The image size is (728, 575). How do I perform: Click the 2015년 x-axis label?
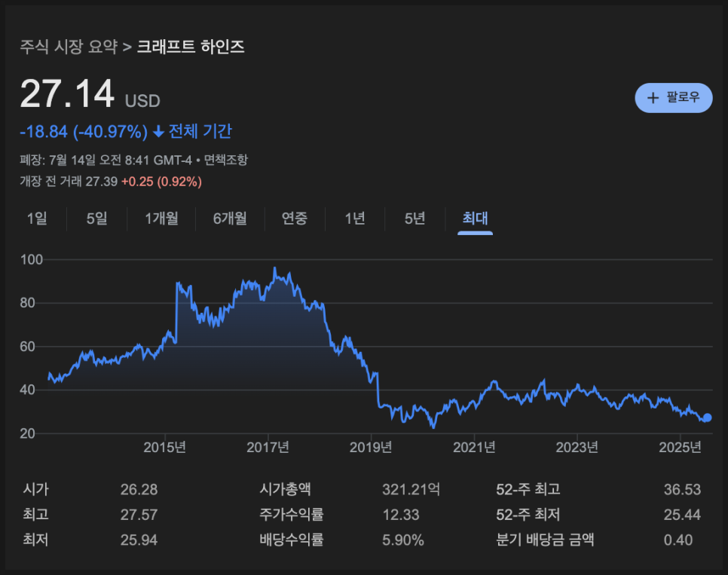[165, 448]
